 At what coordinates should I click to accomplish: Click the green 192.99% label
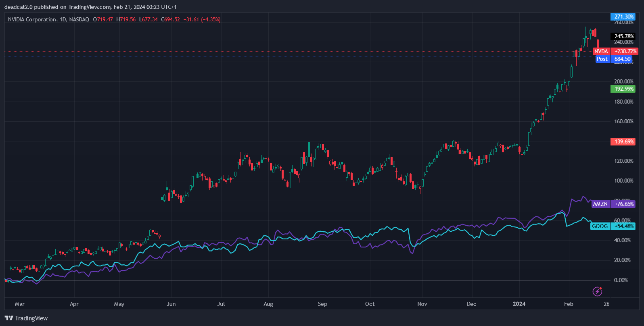(x=623, y=89)
